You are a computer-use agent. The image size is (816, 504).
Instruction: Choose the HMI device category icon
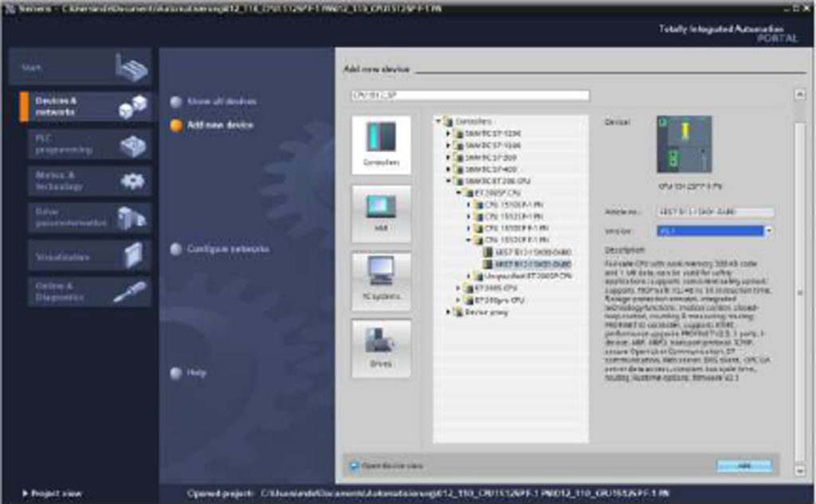click(x=381, y=207)
